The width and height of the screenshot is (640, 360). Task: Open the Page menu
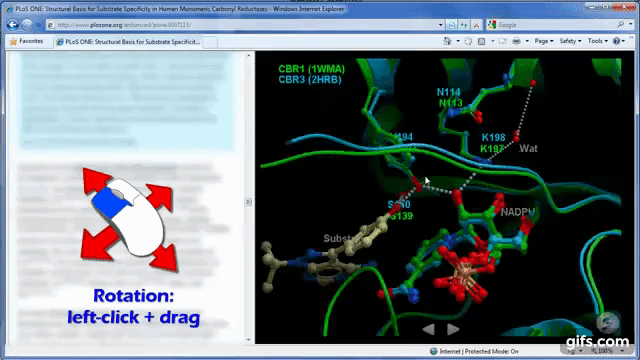[x=544, y=41]
